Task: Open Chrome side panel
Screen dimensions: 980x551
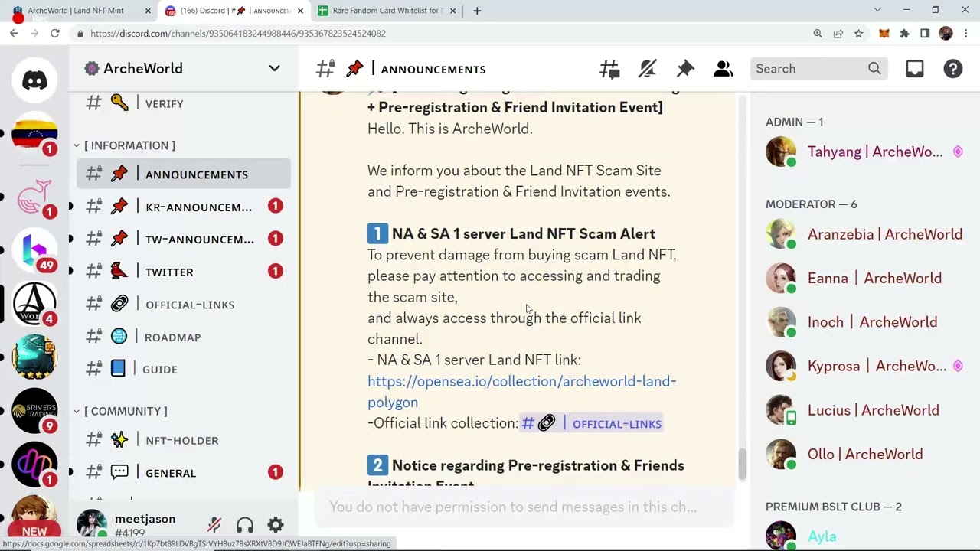Action: (x=925, y=34)
